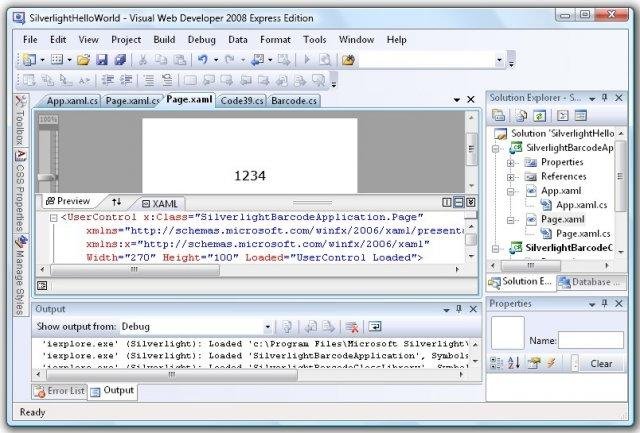
Task: Open the New Project dropdown arrow
Action: tap(42, 60)
